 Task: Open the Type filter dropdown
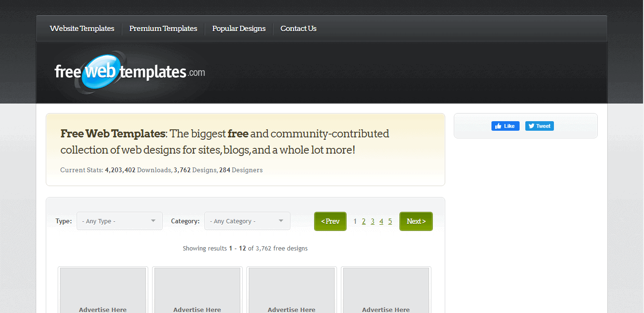tap(119, 221)
